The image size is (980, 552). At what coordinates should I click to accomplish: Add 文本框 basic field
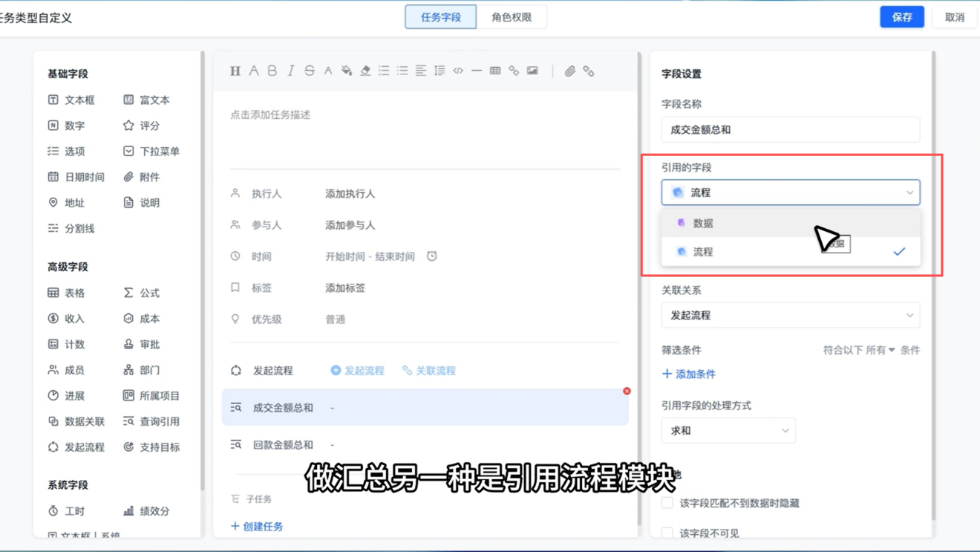pyautogui.click(x=71, y=100)
